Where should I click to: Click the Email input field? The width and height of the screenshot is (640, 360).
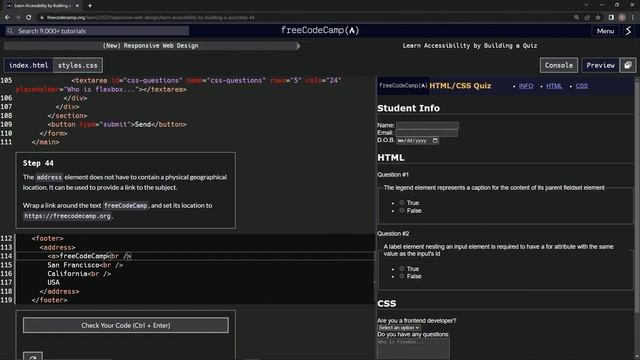click(x=427, y=133)
